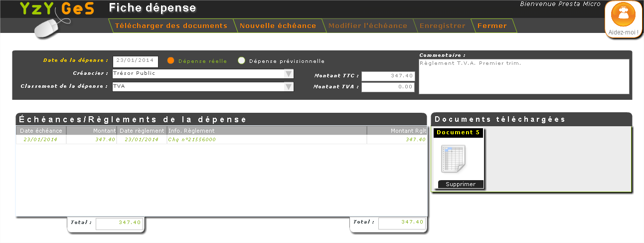Click the Montant TVA input field
This screenshot has width=644, height=243.
tap(388, 87)
